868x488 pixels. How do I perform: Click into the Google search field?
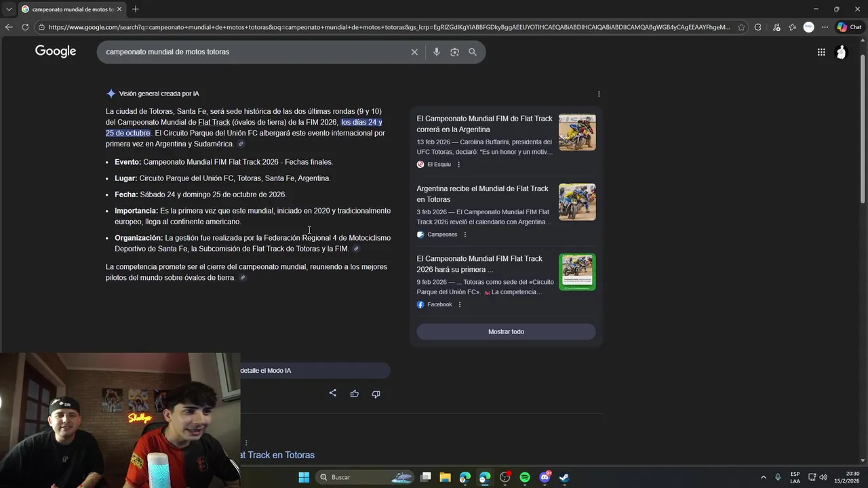tap(254, 52)
